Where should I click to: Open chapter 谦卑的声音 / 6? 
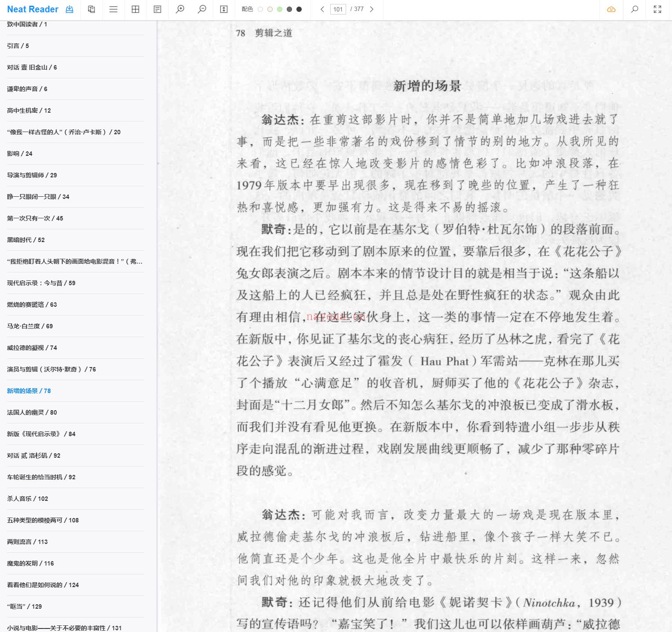click(27, 89)
